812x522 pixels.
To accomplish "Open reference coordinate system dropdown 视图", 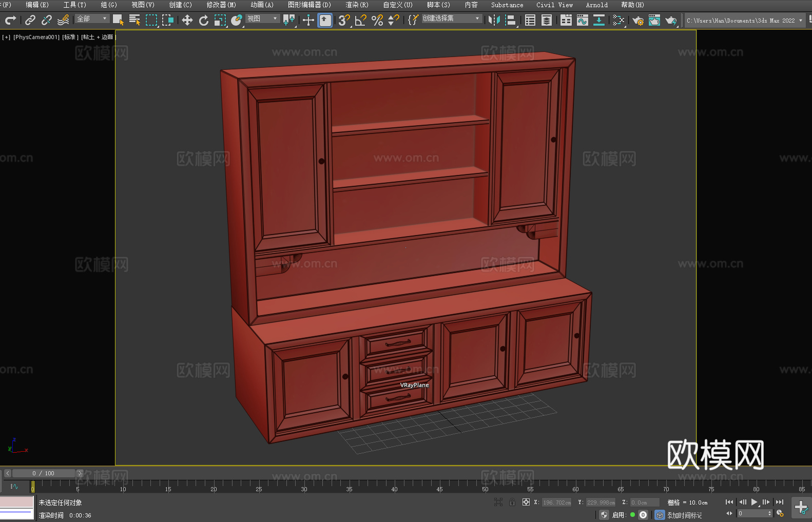I will (x=262, y=18).
